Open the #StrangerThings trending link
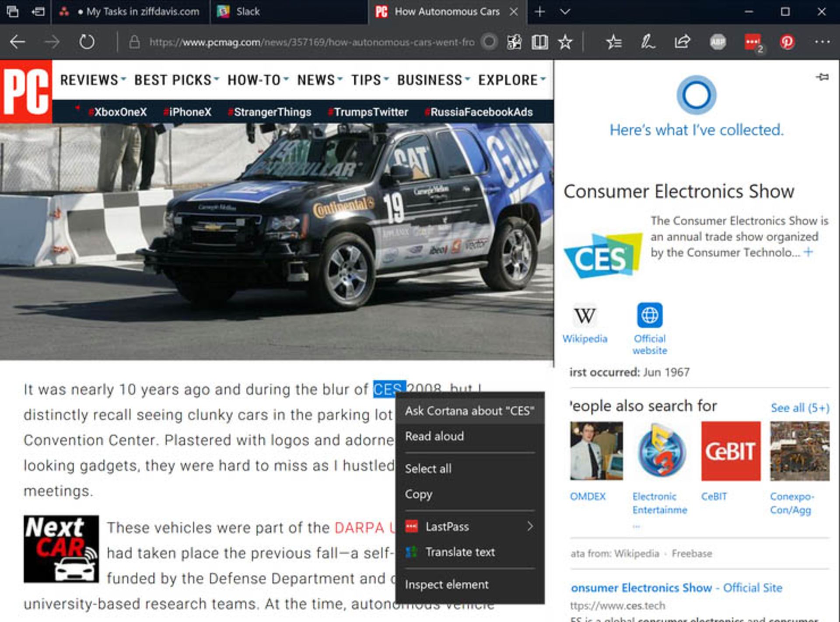This screenshot has height=622, width=840. pos(269,112)
